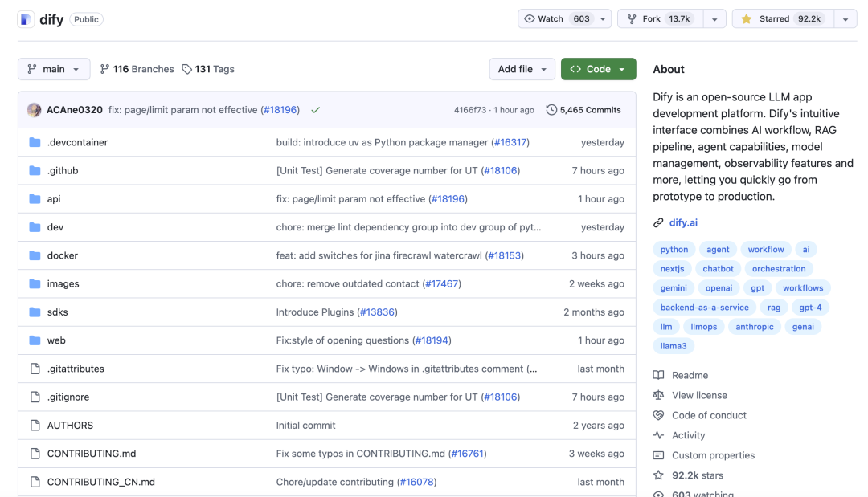The image size is (868, 497).
Task: Click the branch icon next to 116 Branches
Action: (x=104, y=69)
